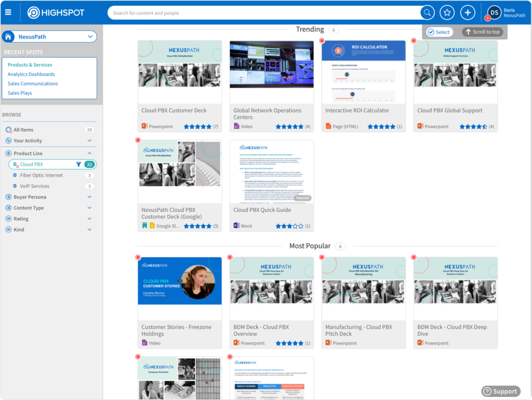Click the Buyer Persona category icon
This screenshot has width=532, height=400.
[8, 197]
